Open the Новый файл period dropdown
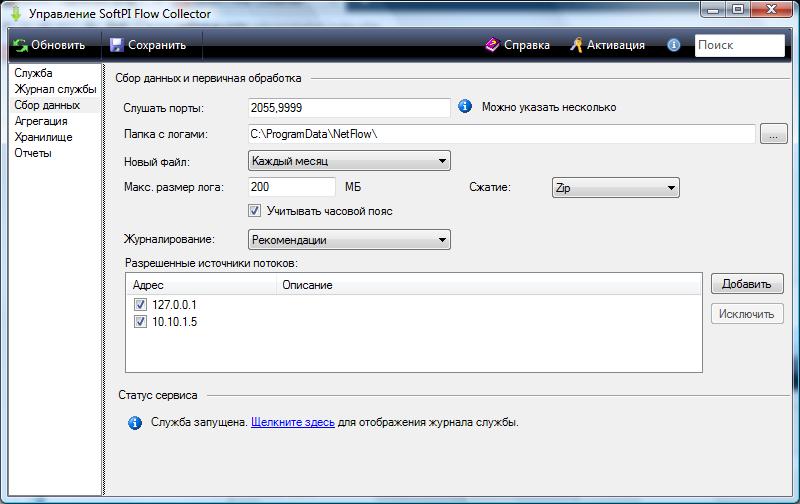The width and height of the screenshot is (800, 504). click(x=349, y=161)
